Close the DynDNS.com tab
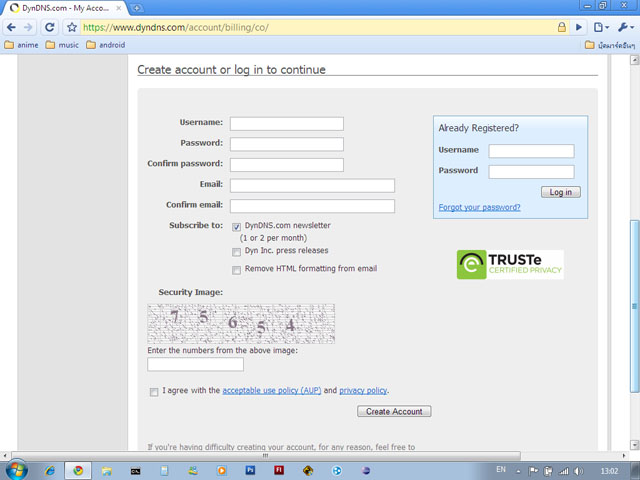The width and height of the screenshot is (640, 480). click(x=118, y=8)
